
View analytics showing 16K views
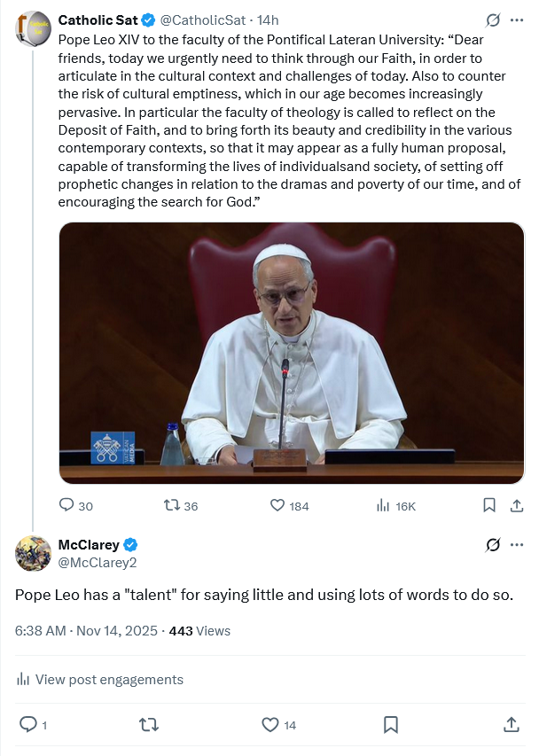[x=383, y=505]
